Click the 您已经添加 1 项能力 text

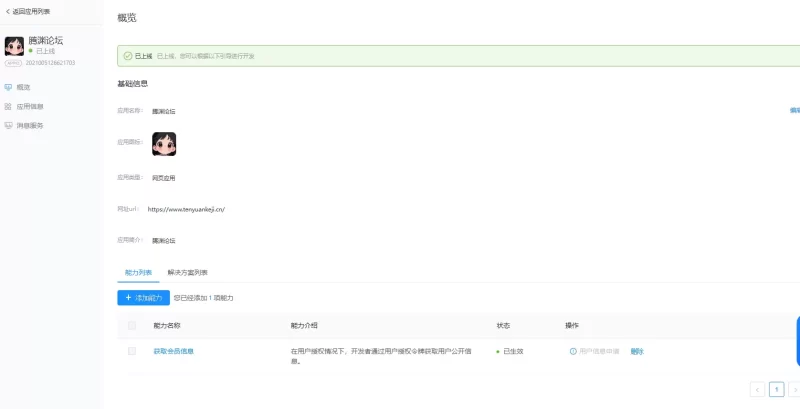point(204,298)
